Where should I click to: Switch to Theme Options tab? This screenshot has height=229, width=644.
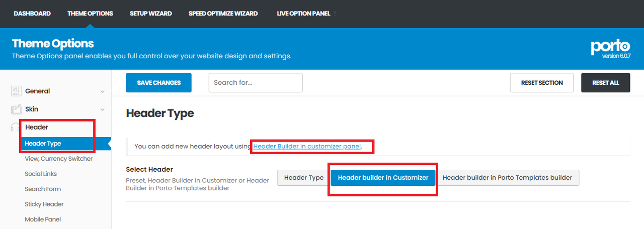pos(91,14)
